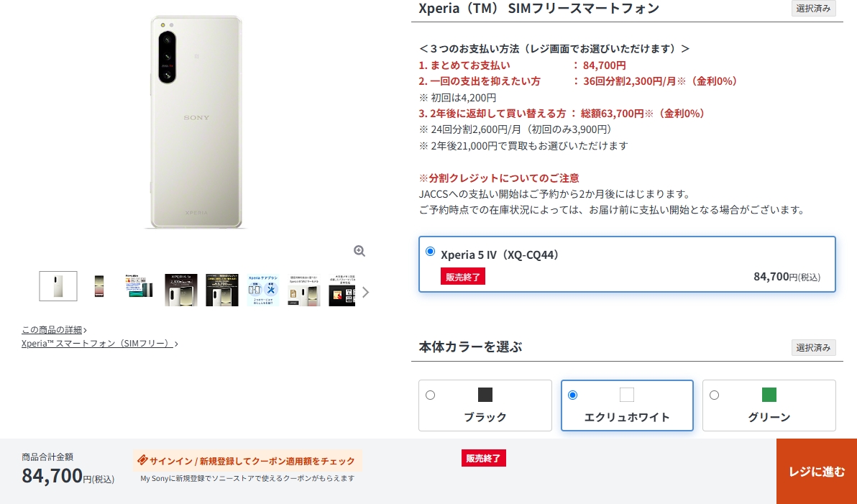
Task: Choose the ブラック color radio button
Action: [x=430, y=395]
